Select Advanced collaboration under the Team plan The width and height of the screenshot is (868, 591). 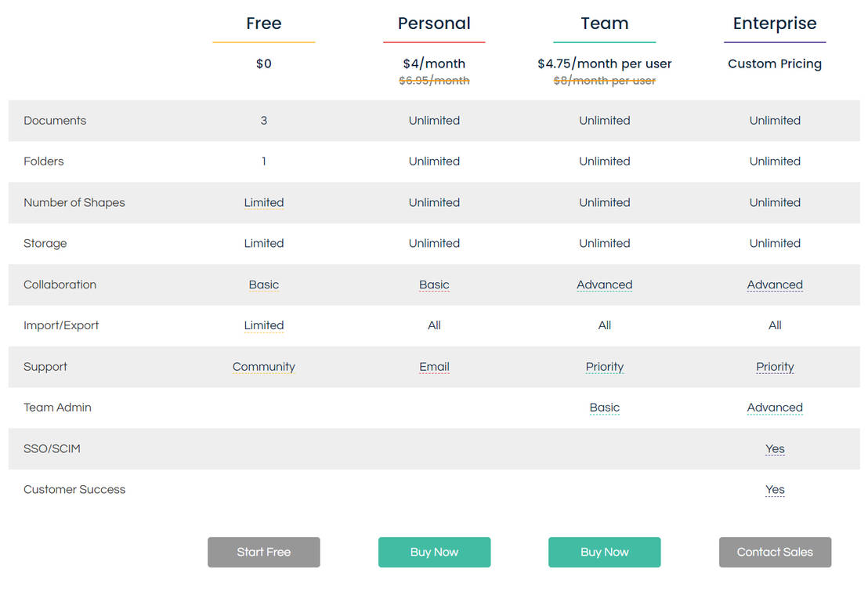(604, 285)
